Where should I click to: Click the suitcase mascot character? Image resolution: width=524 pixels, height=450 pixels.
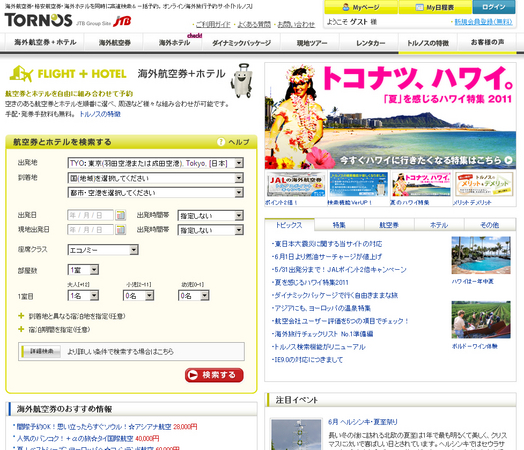click(x=241, y=81)
